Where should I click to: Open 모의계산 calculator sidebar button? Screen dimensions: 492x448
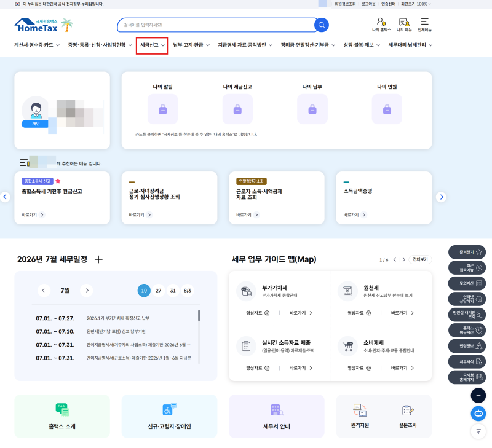click(467, 283)
